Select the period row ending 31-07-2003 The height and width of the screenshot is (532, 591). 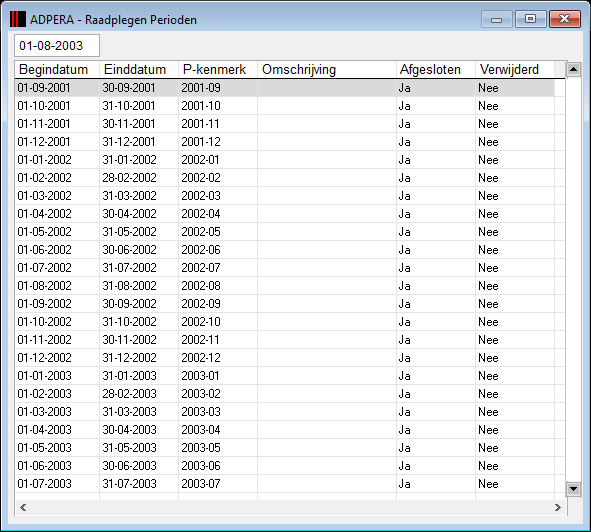point(285,483)
